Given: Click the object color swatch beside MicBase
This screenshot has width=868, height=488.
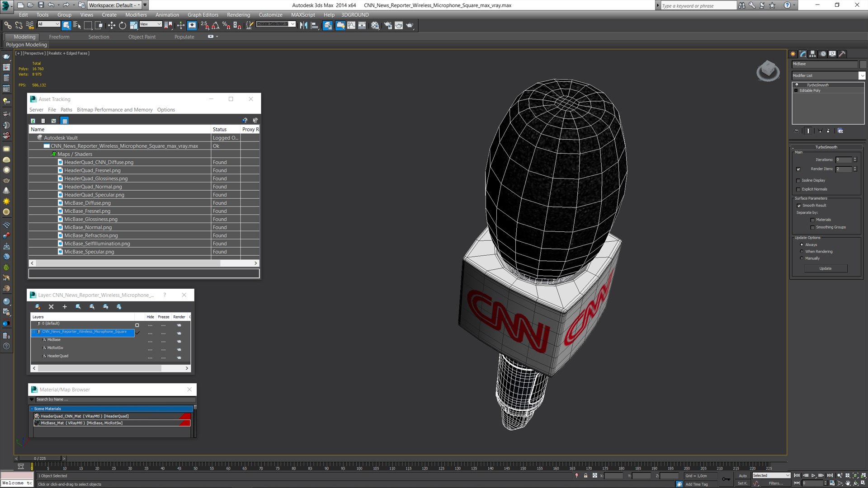Looking at the screenshot, I should point(863,64).
